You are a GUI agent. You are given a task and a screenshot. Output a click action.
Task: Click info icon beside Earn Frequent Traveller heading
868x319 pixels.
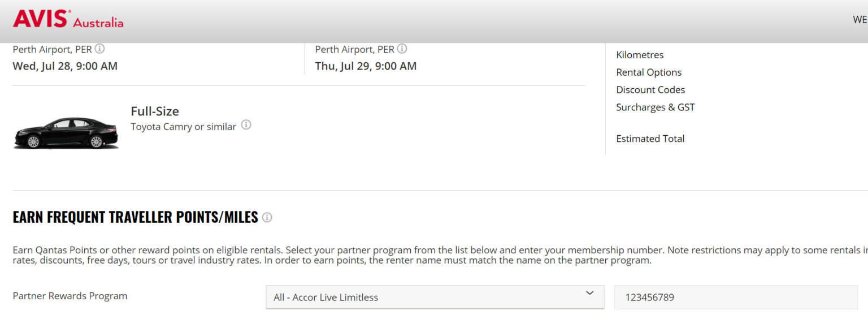[267, 217]
